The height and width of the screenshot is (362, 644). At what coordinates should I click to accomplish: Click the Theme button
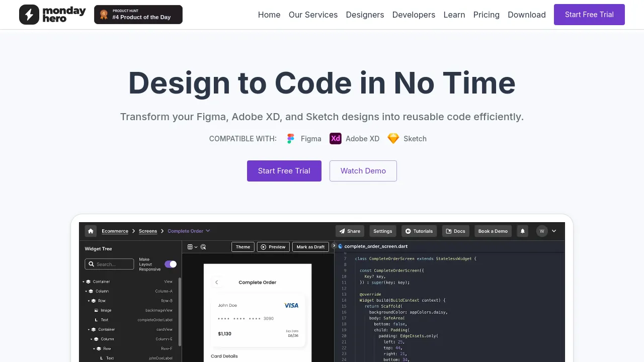[x=243, y=247]
